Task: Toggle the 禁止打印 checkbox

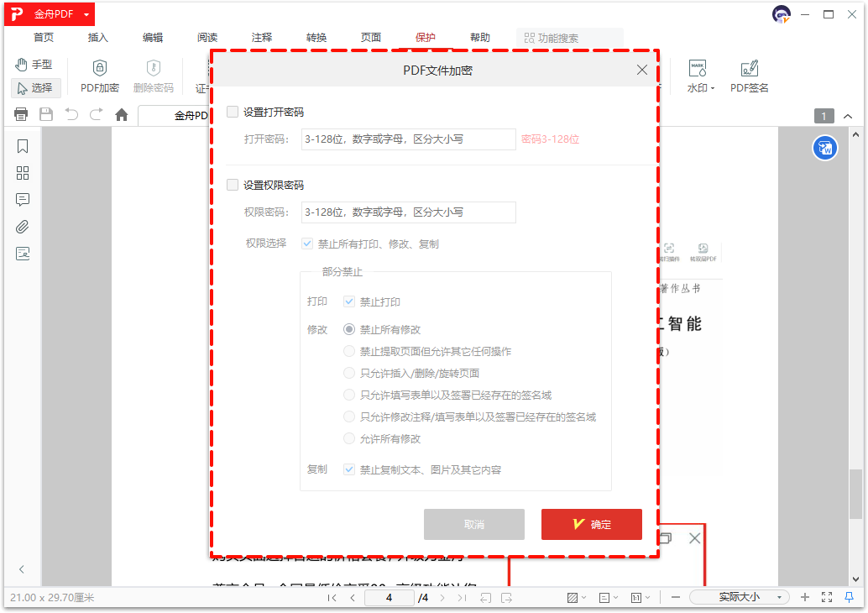Action: (348, 301)
